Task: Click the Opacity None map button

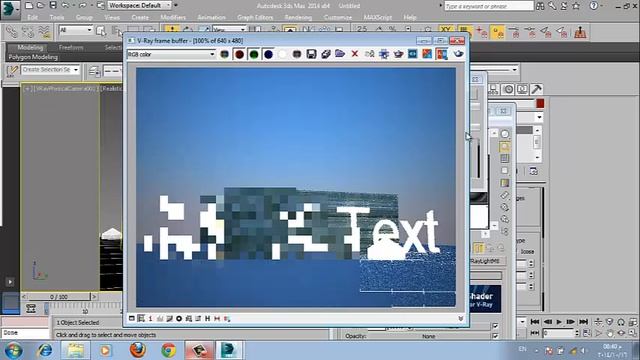Action: point(429,336)
